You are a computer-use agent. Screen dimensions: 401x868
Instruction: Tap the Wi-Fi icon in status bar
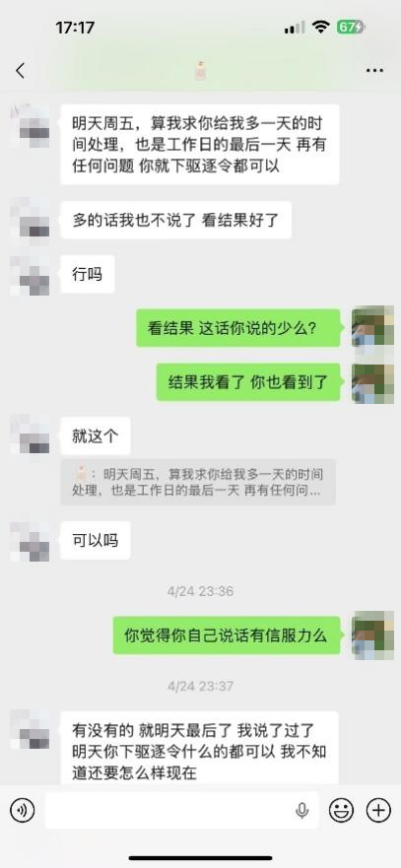[x=320, y=28]
